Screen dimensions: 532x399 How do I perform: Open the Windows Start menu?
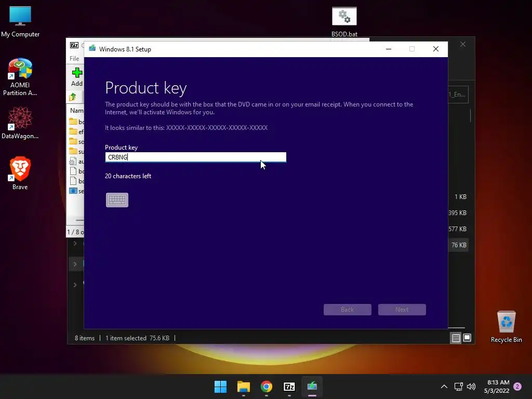pyautogui.click(x=220, y=387)
